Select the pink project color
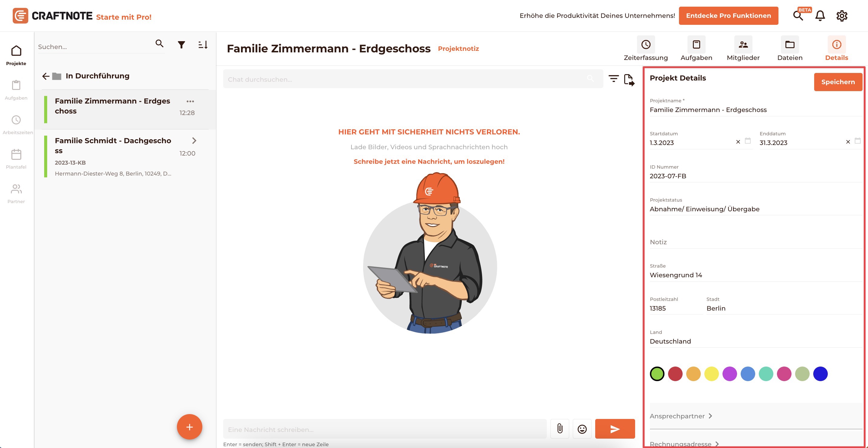Image resolution: width=868 pixels, height=448 pixels. [x=784, y=374]
